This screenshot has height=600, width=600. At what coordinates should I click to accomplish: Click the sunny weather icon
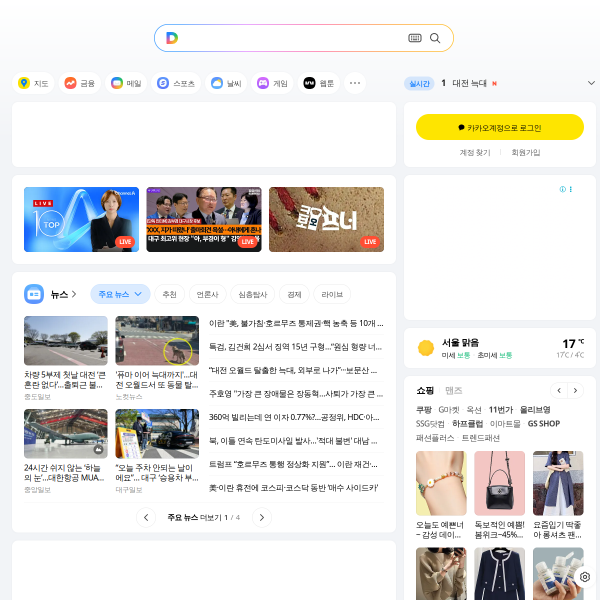(426, 348)
